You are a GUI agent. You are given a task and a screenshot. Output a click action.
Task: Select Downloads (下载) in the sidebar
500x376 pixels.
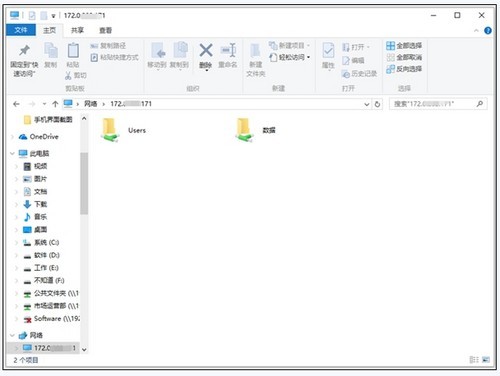[35, 204]
